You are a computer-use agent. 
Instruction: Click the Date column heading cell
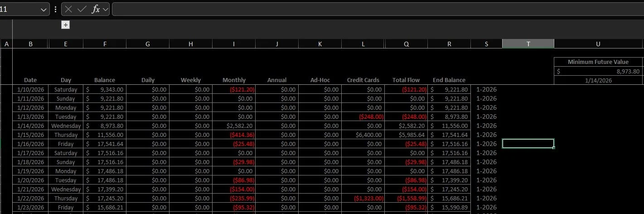(x=30, y=80)
